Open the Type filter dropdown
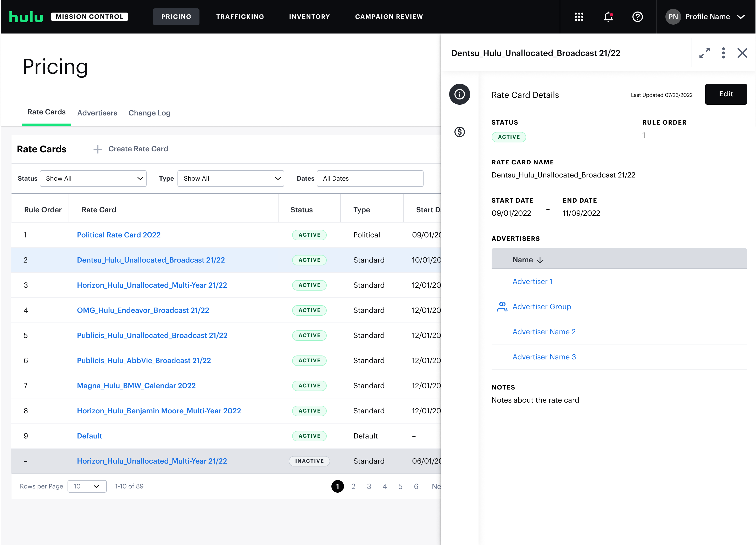The image size is (756, 545). point(231,179)
